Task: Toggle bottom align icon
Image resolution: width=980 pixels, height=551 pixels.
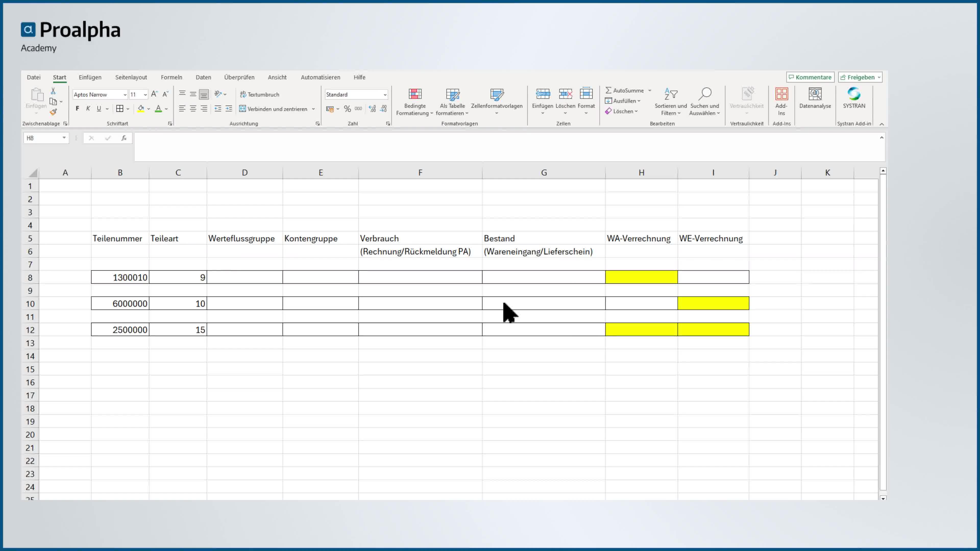Action: [204, 94]
